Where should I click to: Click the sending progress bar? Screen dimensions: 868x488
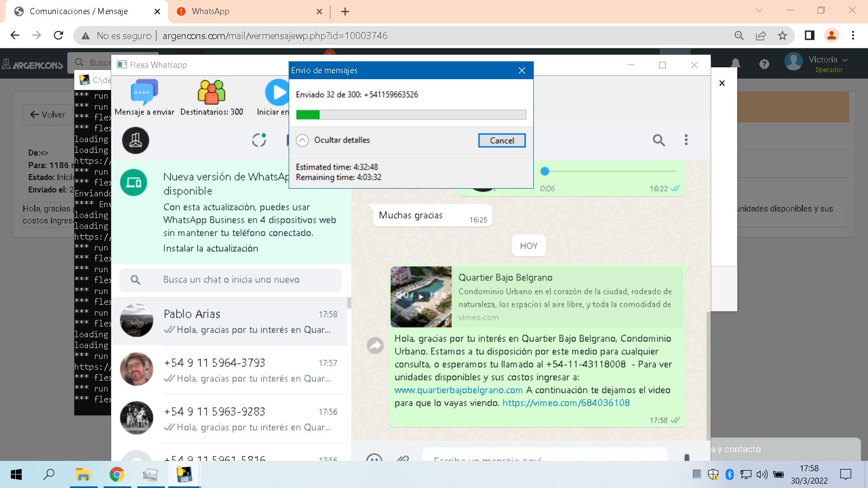(x=411, y=114)
